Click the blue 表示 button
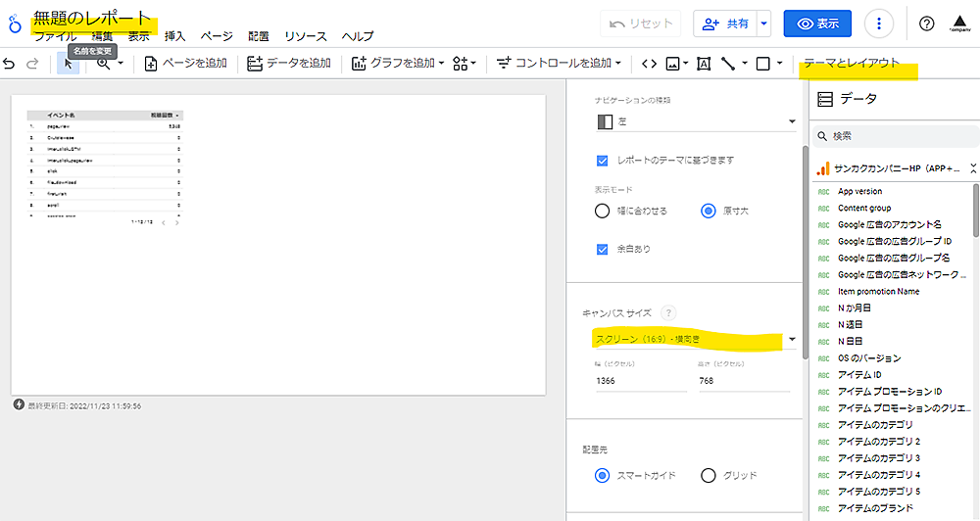980x521 pixels. click(817, 24)
